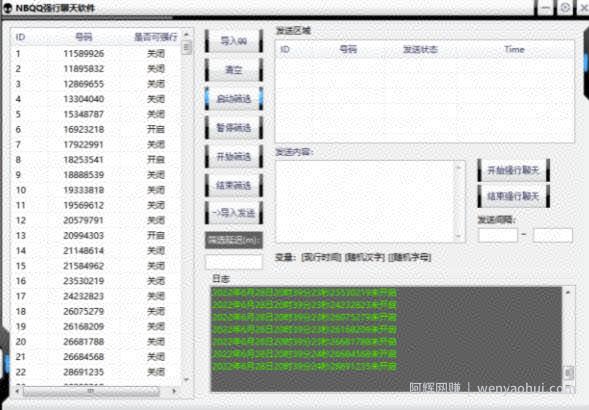Select number 26681788 in the left list
Screen dimensions: 589x410
point(83,342)
